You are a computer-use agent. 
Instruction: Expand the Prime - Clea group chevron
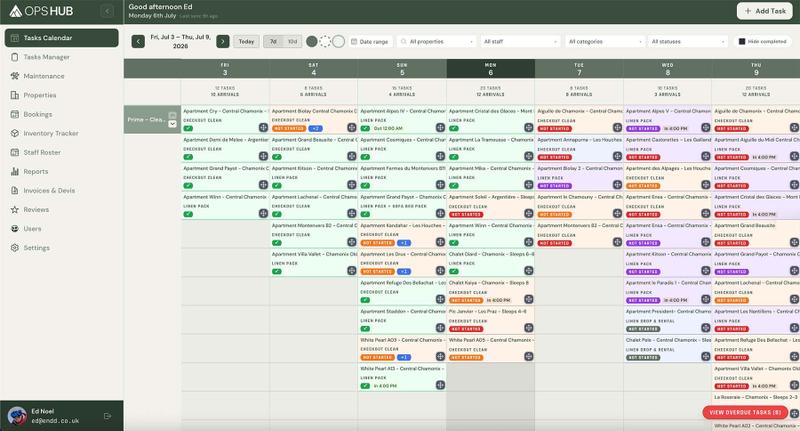click(172, 124)
